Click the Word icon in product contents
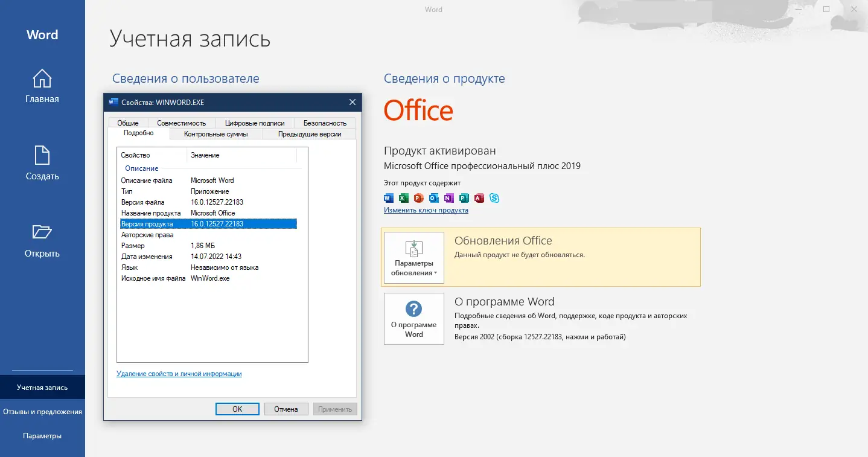 tap(389, 197)
